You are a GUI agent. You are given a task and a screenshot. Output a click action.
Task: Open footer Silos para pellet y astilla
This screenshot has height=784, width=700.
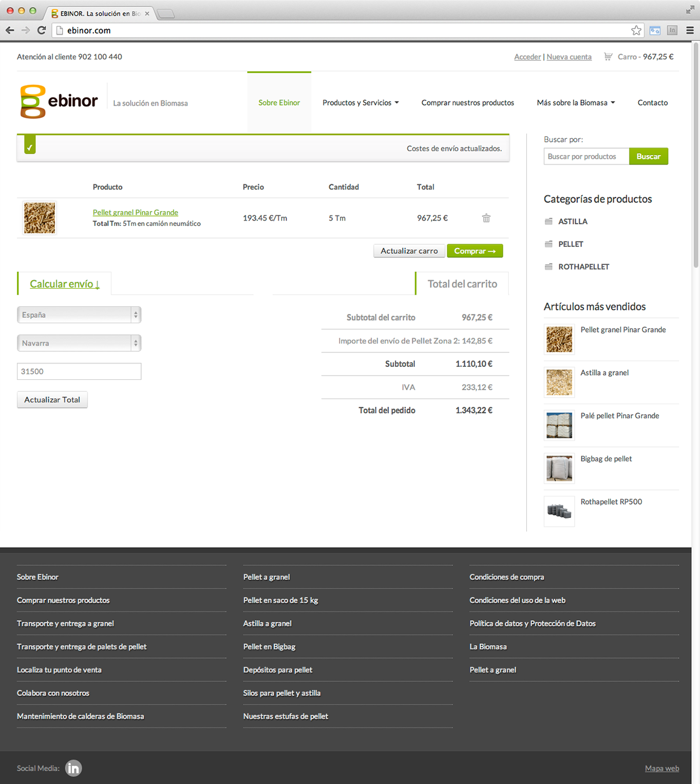(x=282, y=693)
